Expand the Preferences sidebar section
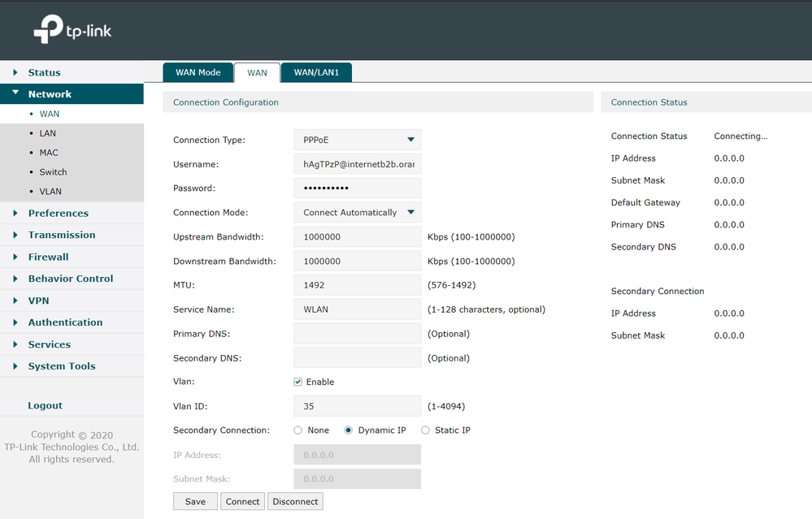This screenshot has width=812, height=519. 58,213
